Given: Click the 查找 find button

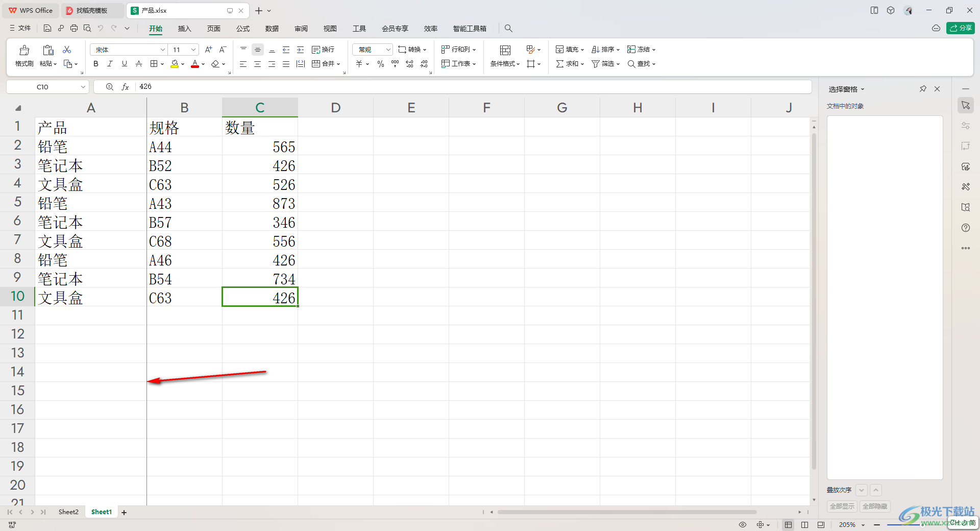Looking at the screenshot, I should (x=641, y=64).
